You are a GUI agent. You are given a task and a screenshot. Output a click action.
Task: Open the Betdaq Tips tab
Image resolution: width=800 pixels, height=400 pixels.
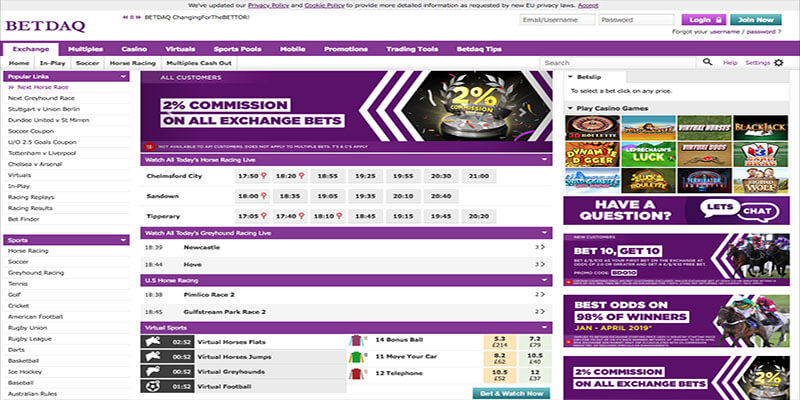pyautogui.click(x=479, y=49)
